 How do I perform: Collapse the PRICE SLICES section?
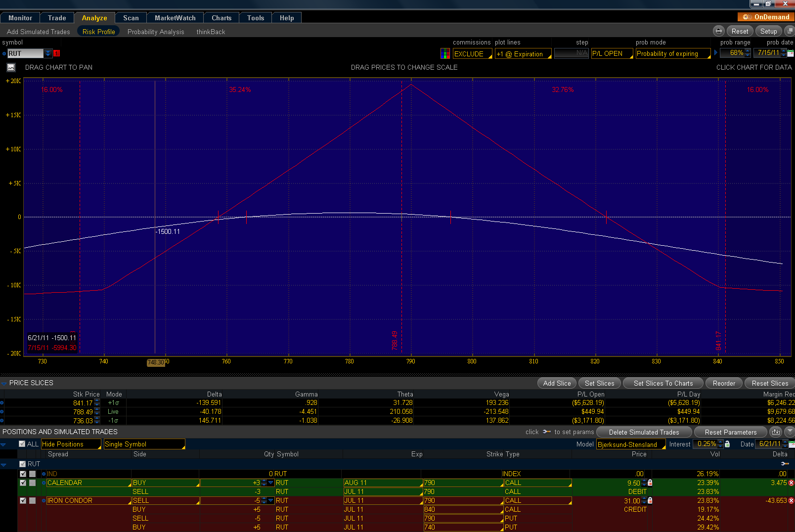click(4, 383)
